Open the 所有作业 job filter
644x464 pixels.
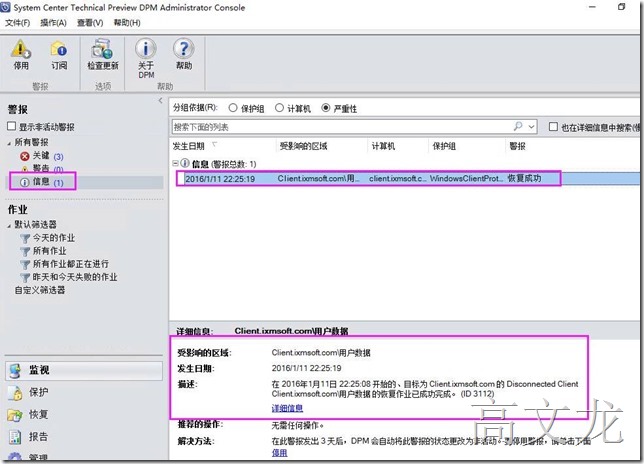pos(43,251)
